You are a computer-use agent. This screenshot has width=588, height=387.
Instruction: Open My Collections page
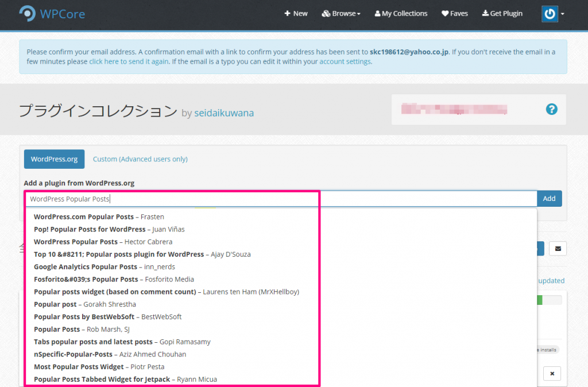tap(401, 14)
